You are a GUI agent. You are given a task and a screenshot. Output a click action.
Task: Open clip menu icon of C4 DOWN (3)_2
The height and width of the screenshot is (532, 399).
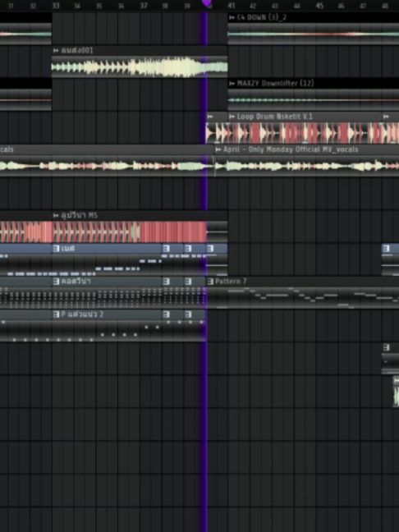[x=232, y=17]
